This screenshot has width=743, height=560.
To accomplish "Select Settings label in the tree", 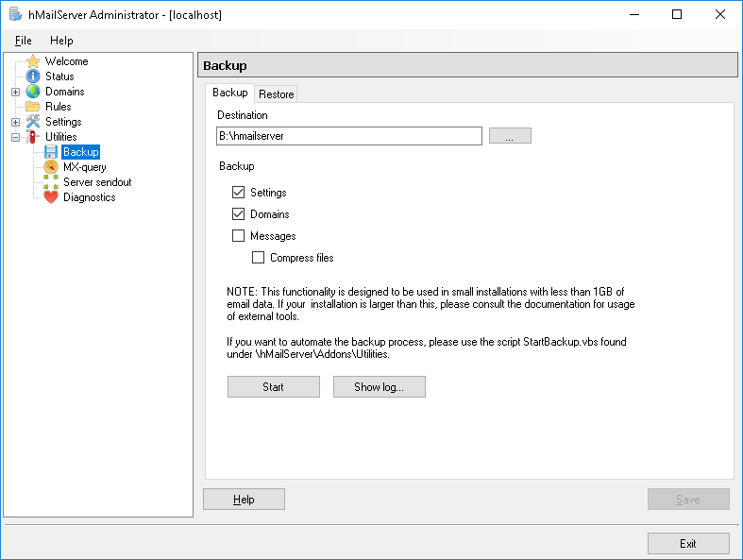I will (x=63, y=122).
